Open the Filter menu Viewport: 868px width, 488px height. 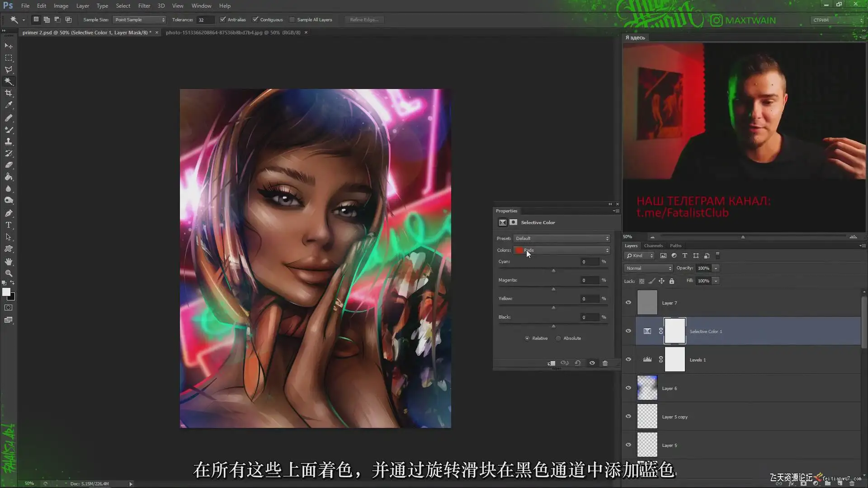(144, 6)
